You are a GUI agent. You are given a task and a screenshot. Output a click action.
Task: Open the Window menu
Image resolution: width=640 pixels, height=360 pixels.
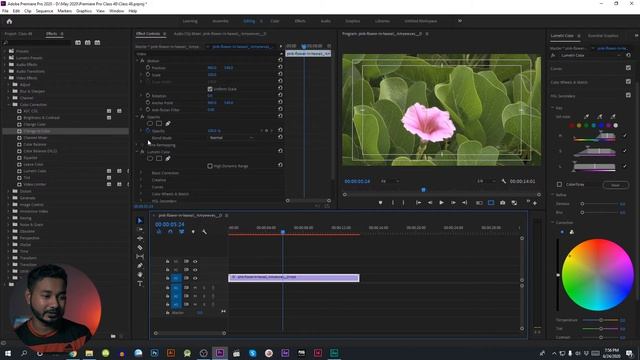[116, 11]
